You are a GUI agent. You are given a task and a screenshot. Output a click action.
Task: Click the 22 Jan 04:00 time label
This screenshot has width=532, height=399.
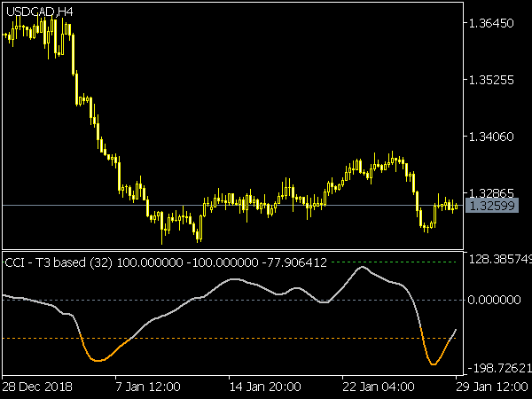click(x=379, y=387)
